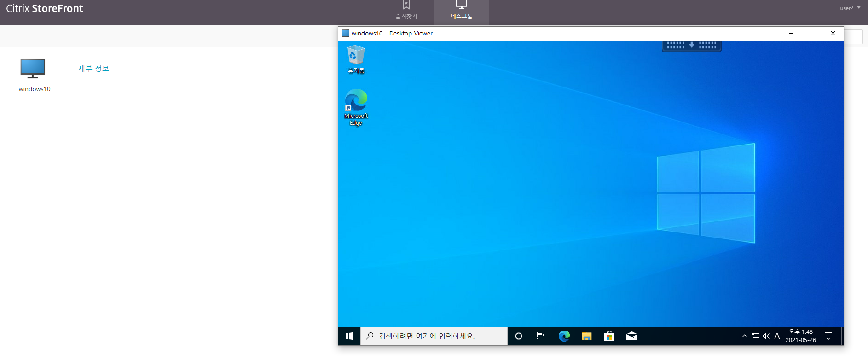This screenshot has width=868, height=360.
Task: Launch Edge from the taskbar
Action: [564, 336]
